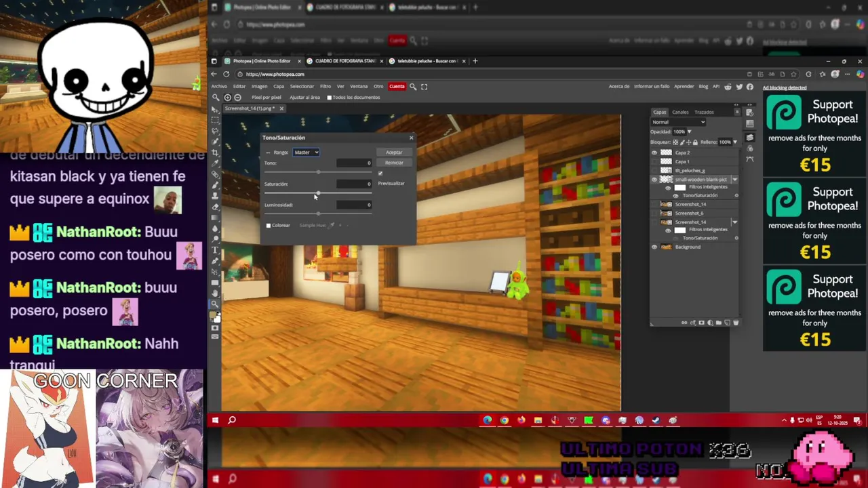Click the Aceptar button
This screenshot has height=488, width=868.
(394, 152)
